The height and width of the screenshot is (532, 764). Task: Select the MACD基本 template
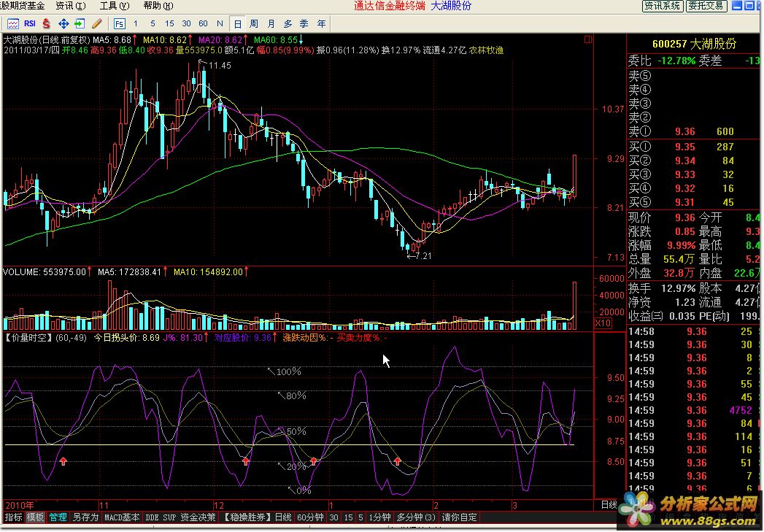click(121, 517)
